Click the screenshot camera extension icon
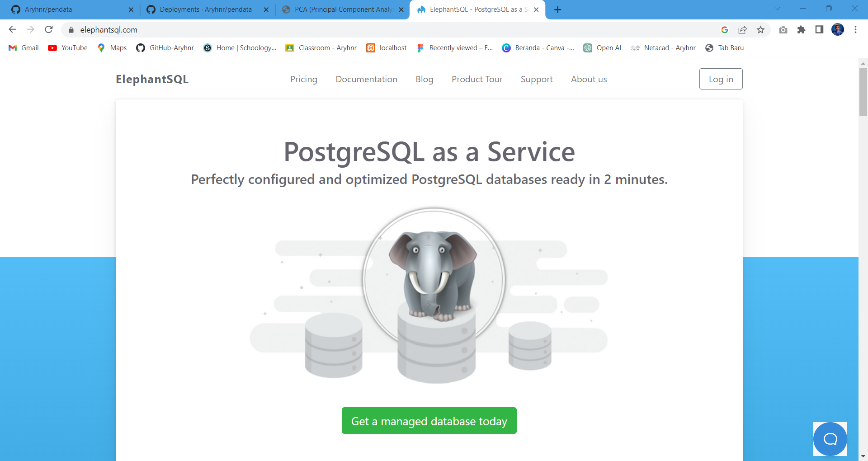Screen dimensions: 868x461 click(783, 30)
